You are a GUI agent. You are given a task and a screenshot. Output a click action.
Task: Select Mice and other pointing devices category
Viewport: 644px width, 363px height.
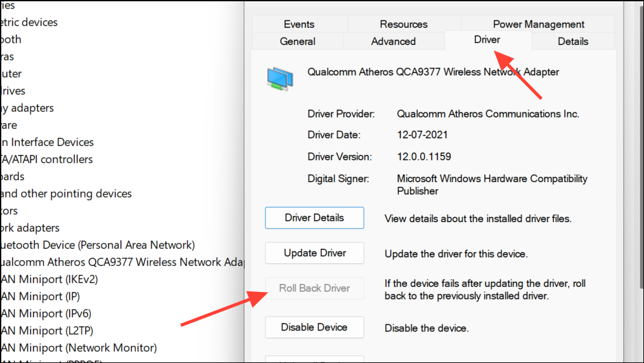[x=66, y=194]
